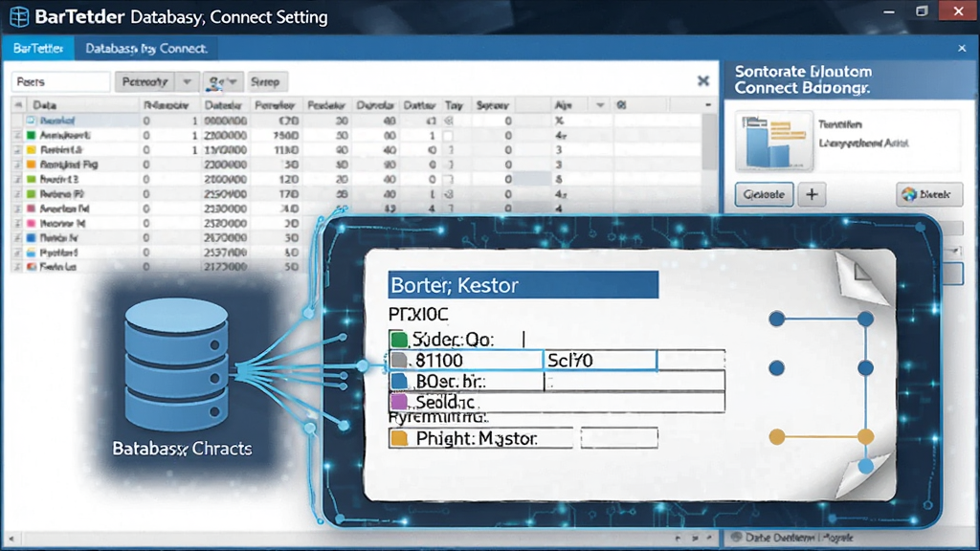Select the orange swatch beside Phight: Mastor
Screen dimensions: 980x551
click(x=399, y=438)
